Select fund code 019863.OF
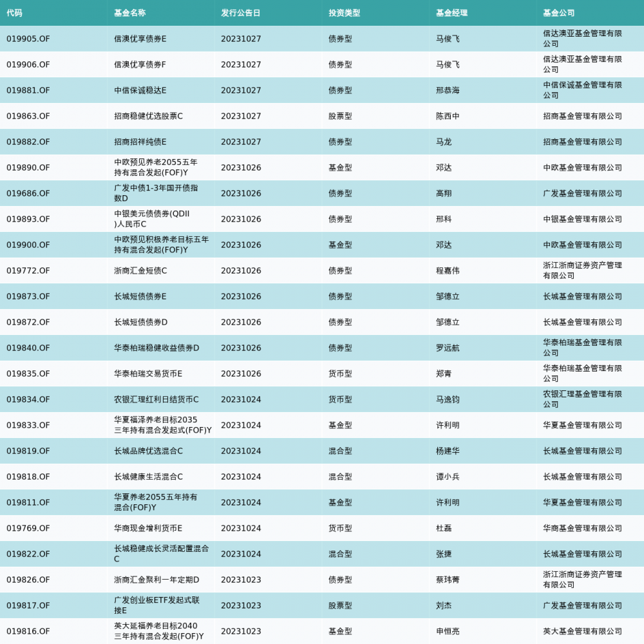This screenshot has height=644, width=644. pyautogui.click(x=28, y=116)
